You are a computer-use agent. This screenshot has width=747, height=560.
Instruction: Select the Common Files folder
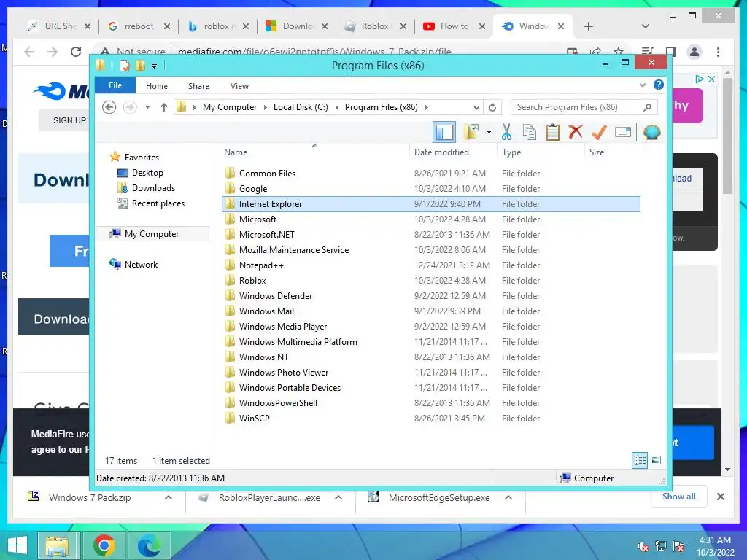[430, 174]
